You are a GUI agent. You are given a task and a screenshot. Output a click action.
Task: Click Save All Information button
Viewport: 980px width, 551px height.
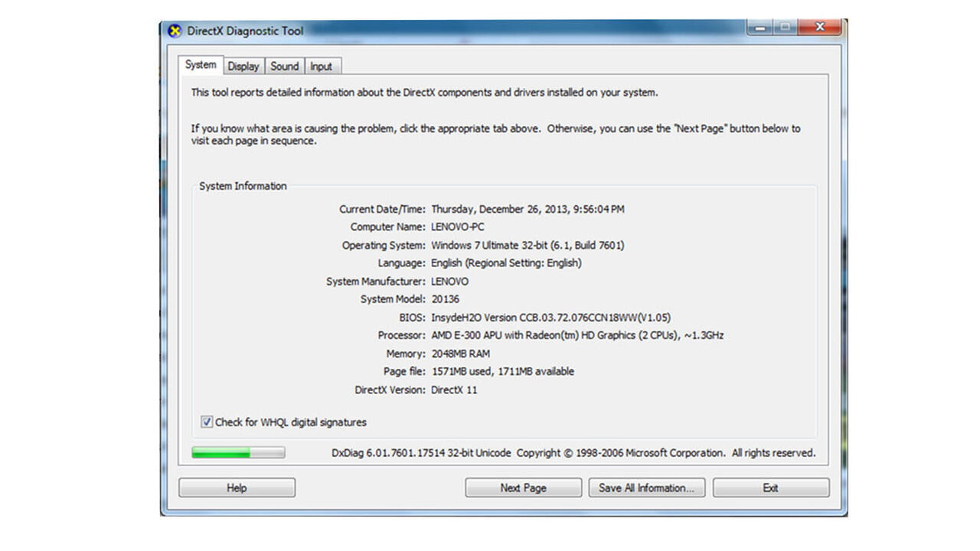(x=647, y=487)
